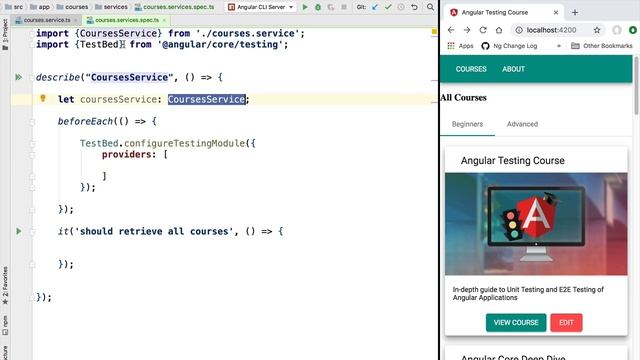Collapse the describe block fold marker
Image resolution: width=640 pixels, height=360 pixels.
pyautogui.click(x=32, y=77)
